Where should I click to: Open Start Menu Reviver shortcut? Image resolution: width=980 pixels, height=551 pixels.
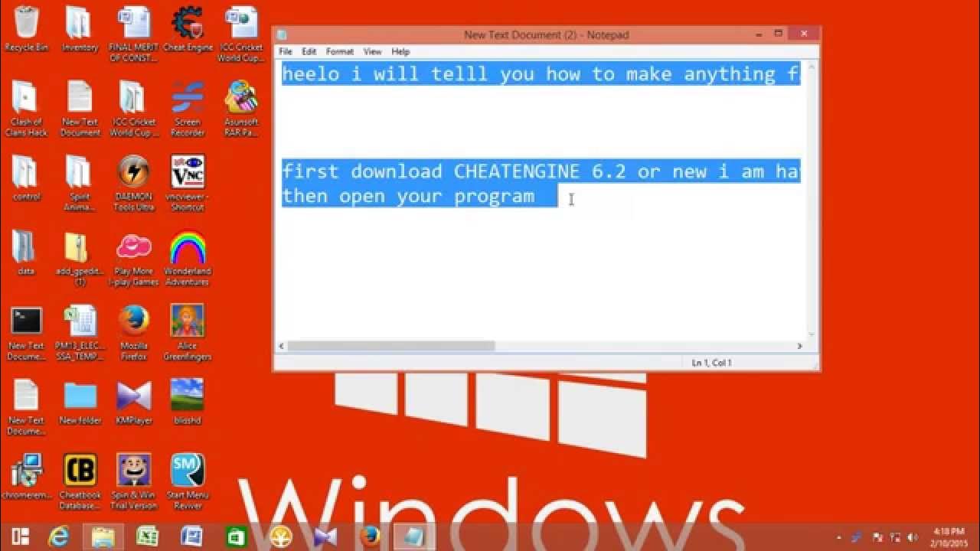(x=188, y=482)
